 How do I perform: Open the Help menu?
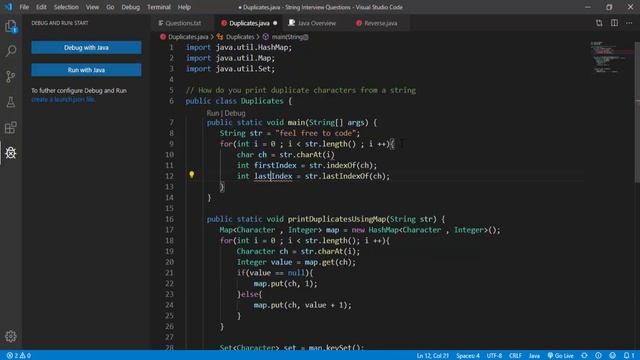pos(184,7)
